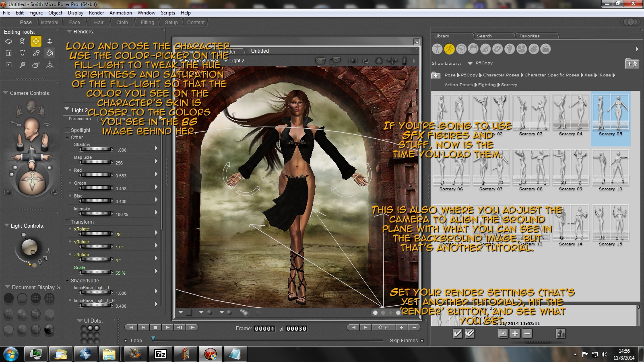Select the Translate/Pull editing tool
The width and height of the screenshot is (644, 362).
click(36, 41)
